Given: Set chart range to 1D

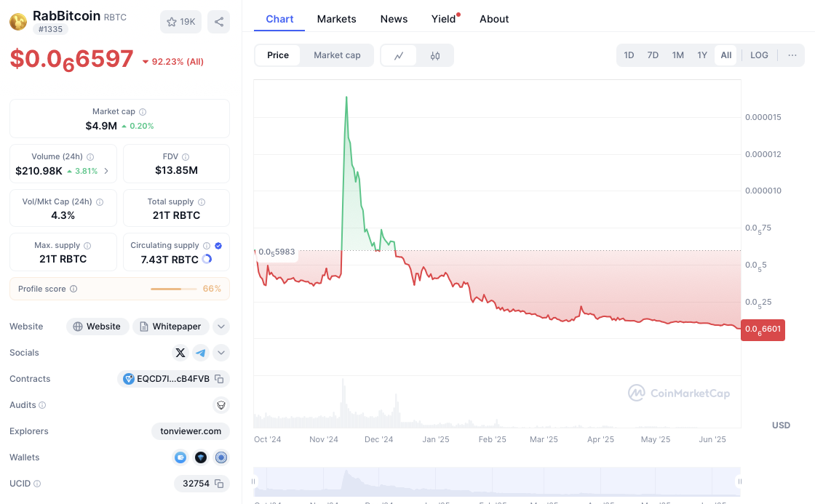Looking at the screenshot, I should click(629, 55).
